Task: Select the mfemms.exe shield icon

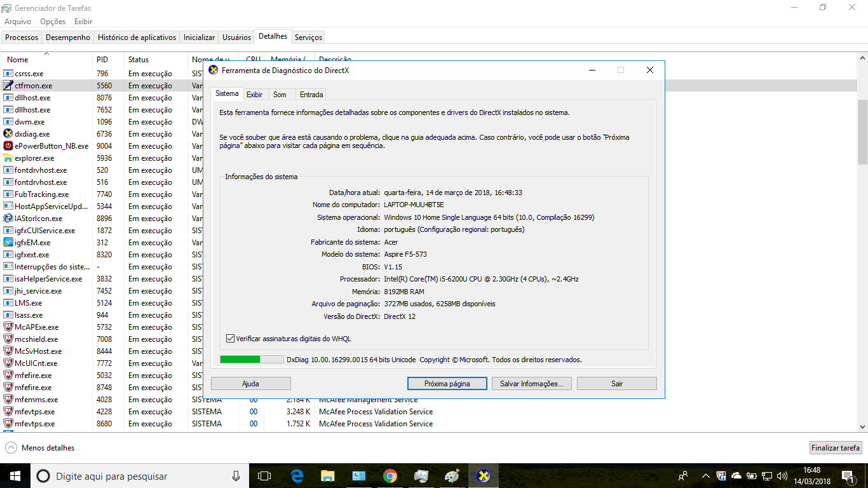Action: tap(8, 400)
